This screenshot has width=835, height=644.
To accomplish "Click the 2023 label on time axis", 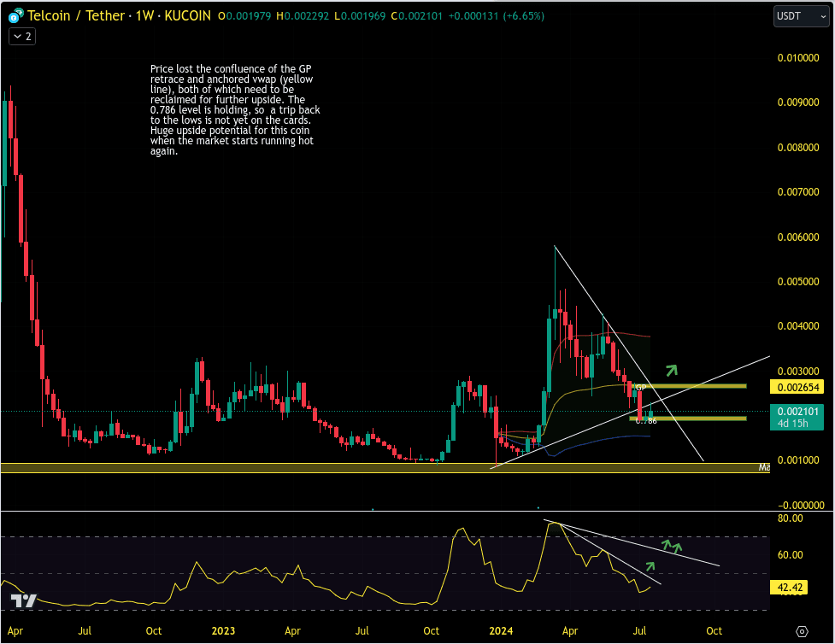I will coord(223,631).
